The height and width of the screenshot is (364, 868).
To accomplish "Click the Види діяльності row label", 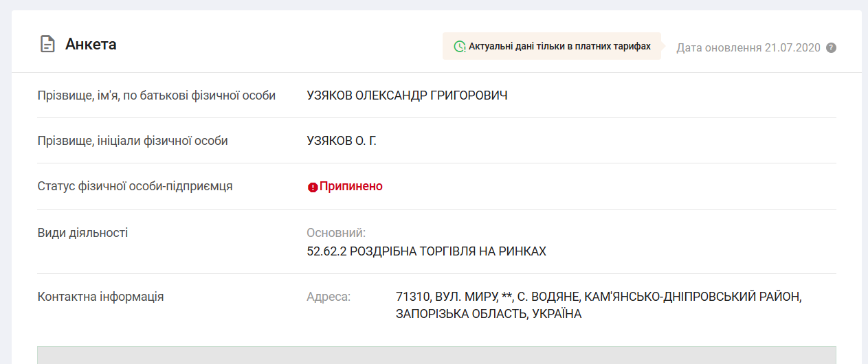I will pos(82,233).
